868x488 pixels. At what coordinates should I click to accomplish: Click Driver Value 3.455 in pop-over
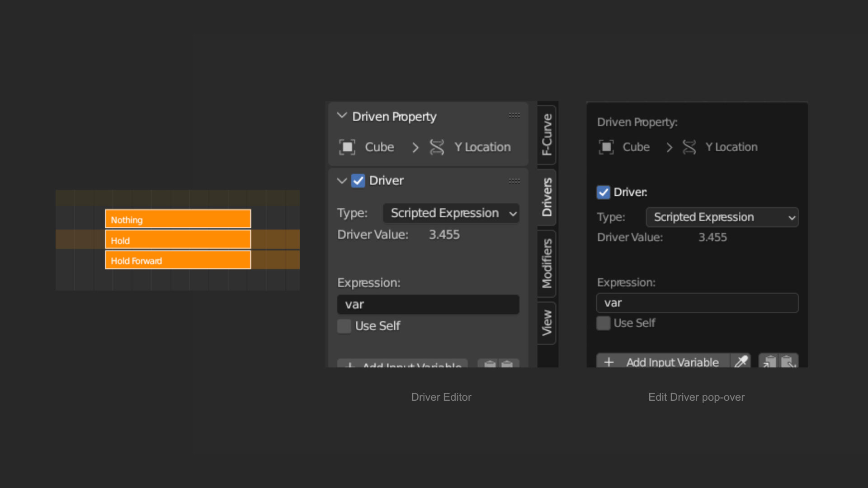pyautogui.click(x=712, y=238)
